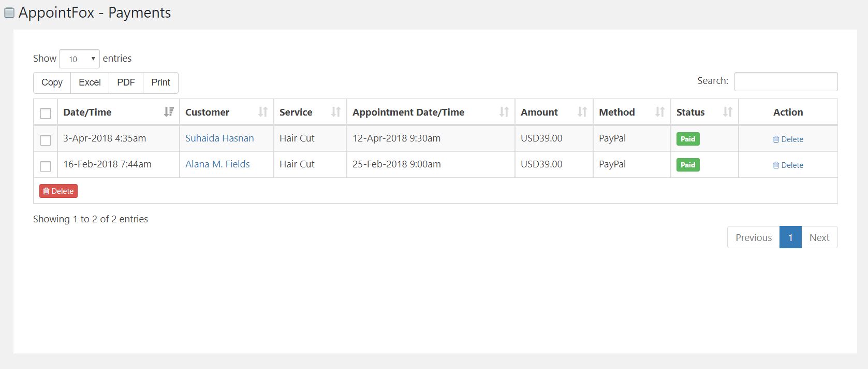Click the Action column header
868x369 pixels.
coord(788,112)
